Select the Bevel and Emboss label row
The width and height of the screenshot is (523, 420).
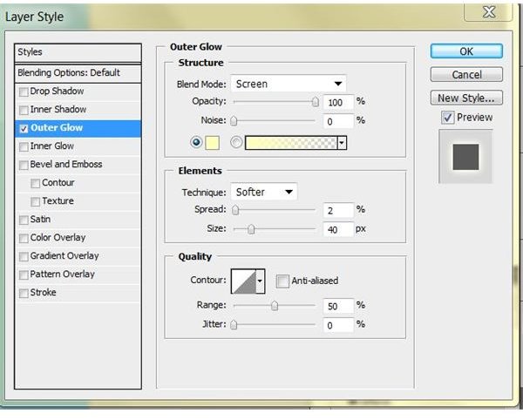[x=78, y=165]
